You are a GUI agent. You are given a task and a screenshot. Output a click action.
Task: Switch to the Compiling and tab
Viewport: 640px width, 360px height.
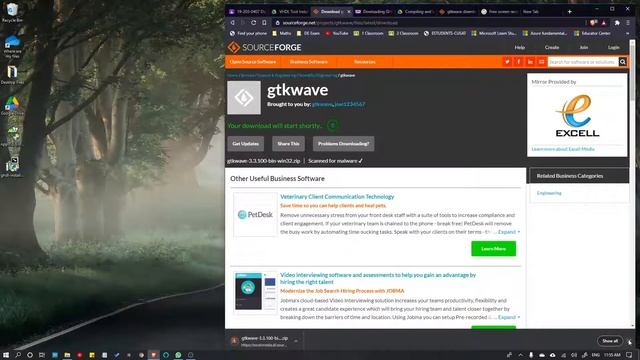click(415, 11)
